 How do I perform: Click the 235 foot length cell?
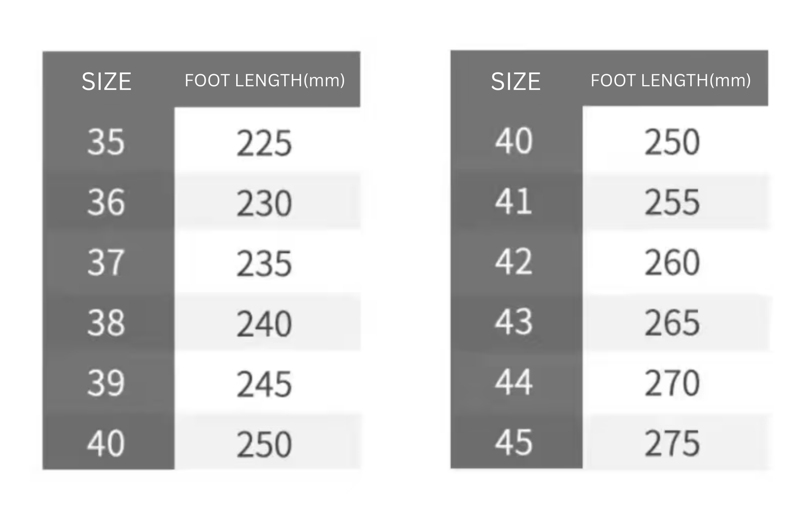[264, 263]
